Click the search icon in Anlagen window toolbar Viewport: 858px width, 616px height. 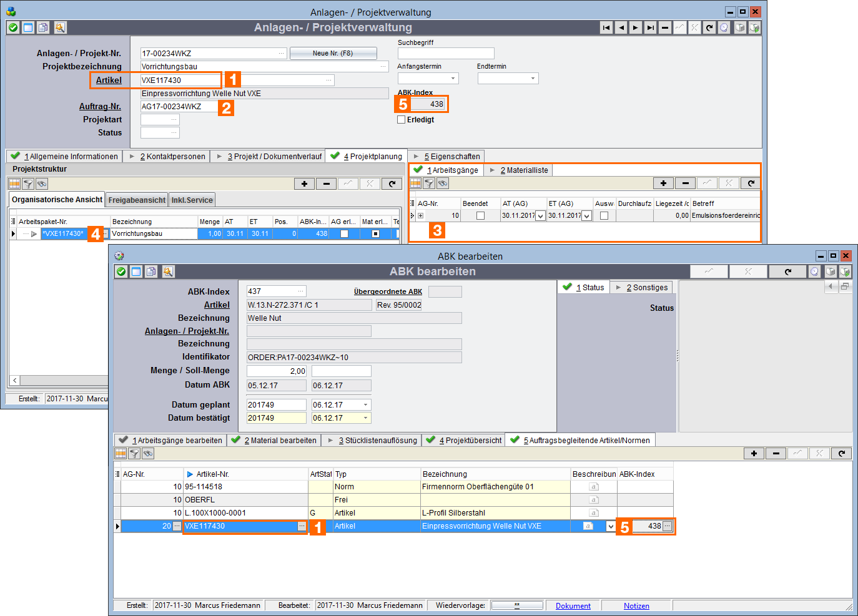pos(59,27)
